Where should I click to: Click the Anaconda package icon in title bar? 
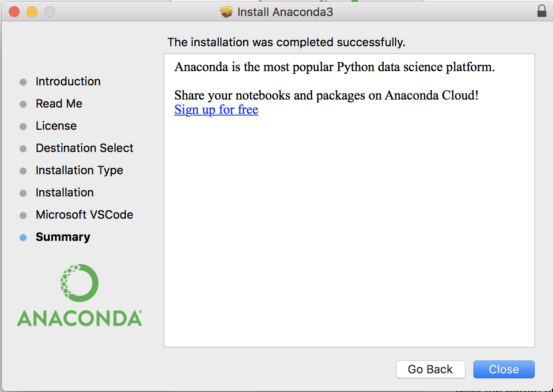pyautogui.click(x=227, y=12)
